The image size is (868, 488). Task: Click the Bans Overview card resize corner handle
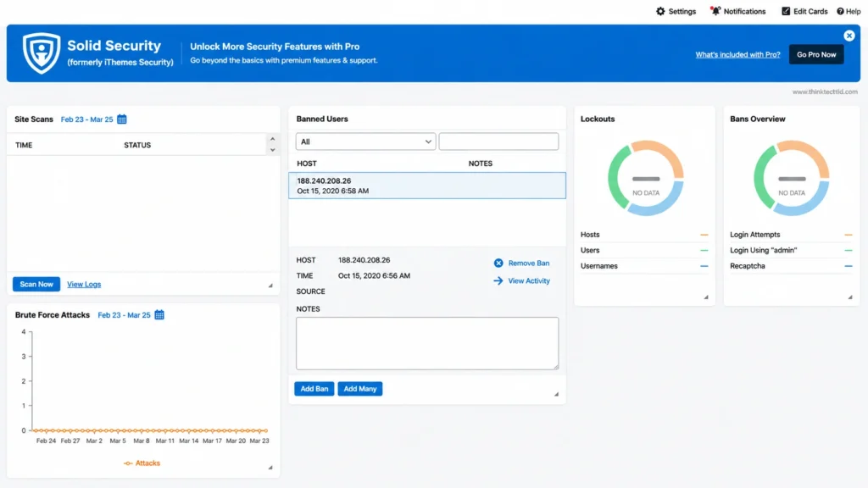[x=850, y=297]
